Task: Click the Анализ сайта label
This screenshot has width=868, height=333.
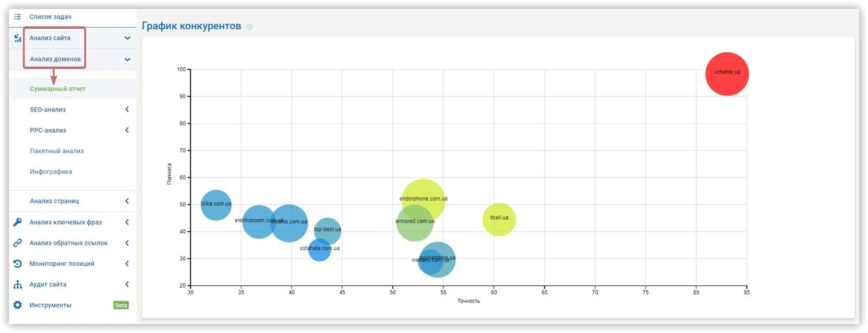Action: (x=50, y=38)
